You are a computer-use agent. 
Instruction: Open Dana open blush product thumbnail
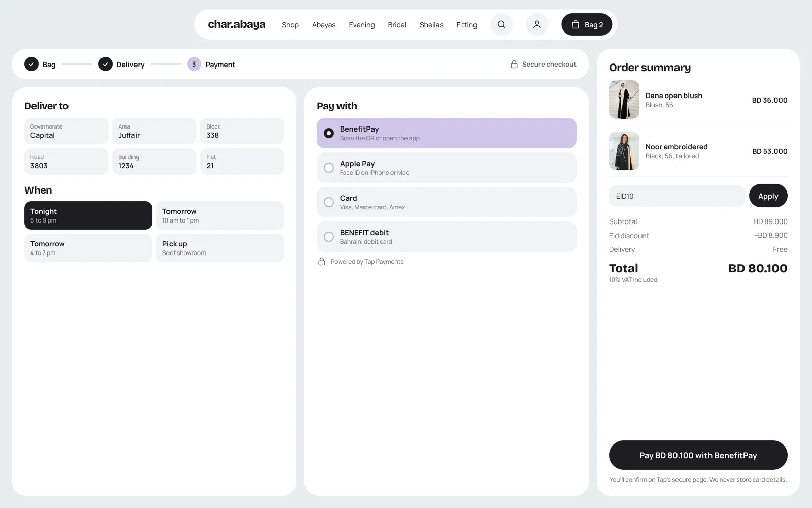(x=624, y=100)
